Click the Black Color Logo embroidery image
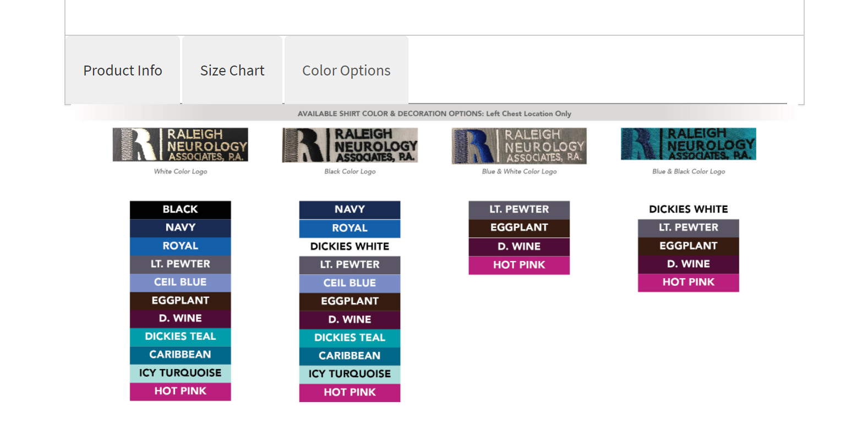 tap(350, 145)
